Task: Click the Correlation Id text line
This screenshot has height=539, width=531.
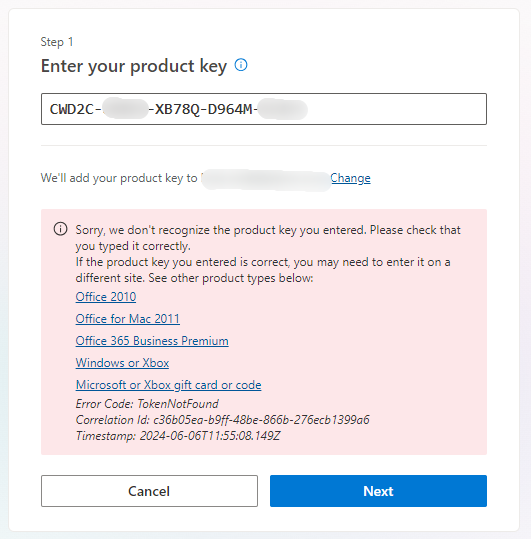Action: tap(222, 420)
